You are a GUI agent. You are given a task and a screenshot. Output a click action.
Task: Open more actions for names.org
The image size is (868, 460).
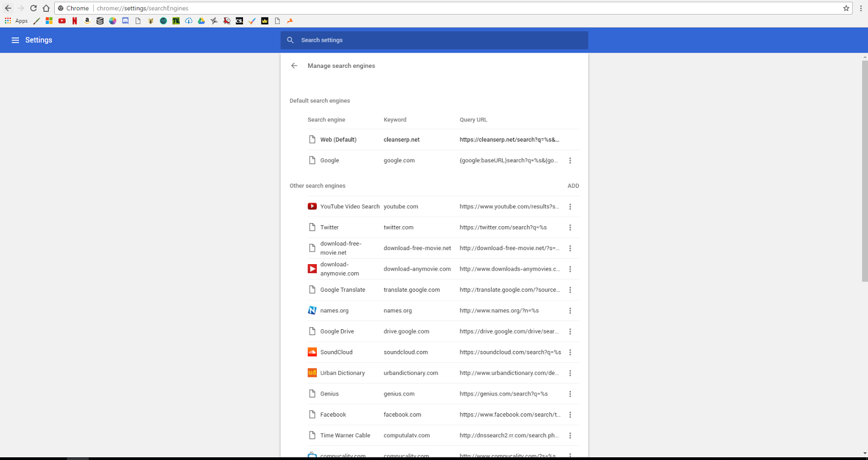coord(570,311)
